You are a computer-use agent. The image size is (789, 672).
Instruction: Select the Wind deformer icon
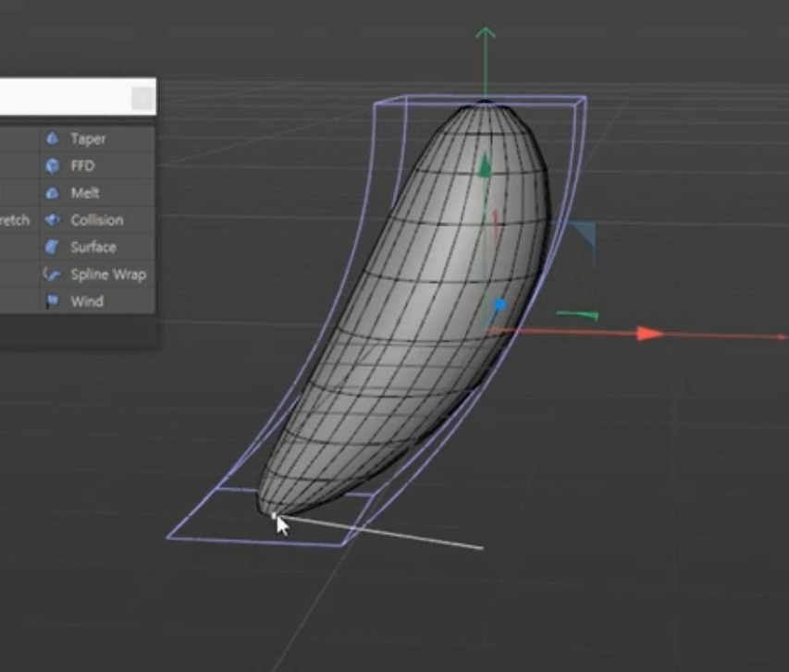[x=52, y=301]
